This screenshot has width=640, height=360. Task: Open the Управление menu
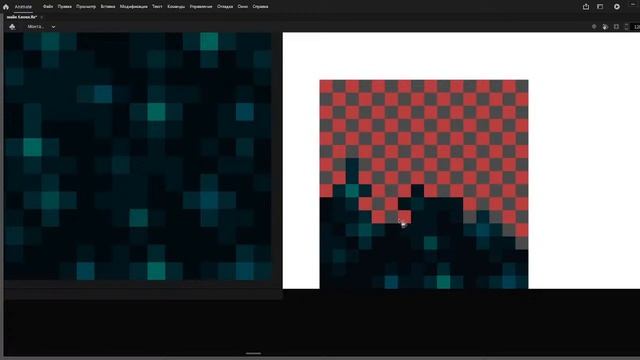[201, 7]
